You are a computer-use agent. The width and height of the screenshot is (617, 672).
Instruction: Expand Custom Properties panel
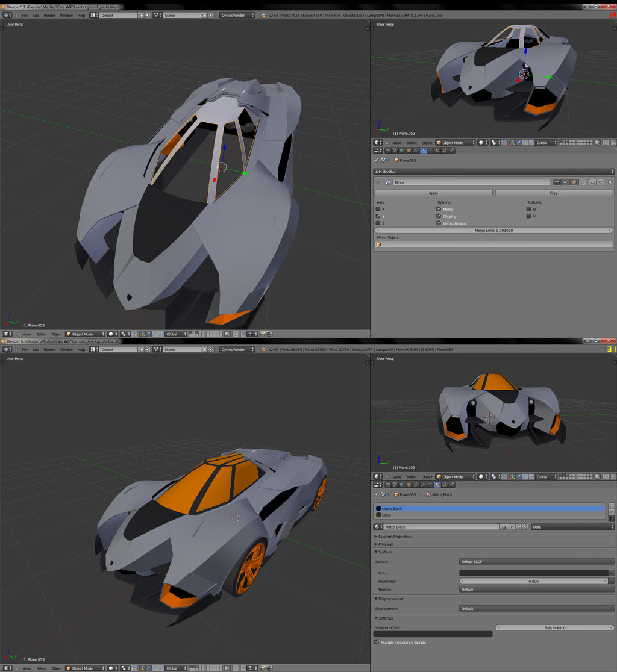coord(395,537)
